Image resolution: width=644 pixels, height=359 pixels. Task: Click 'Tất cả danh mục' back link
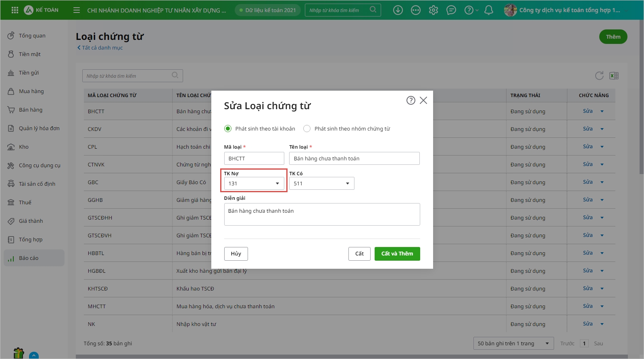click(x=100, y=48)
